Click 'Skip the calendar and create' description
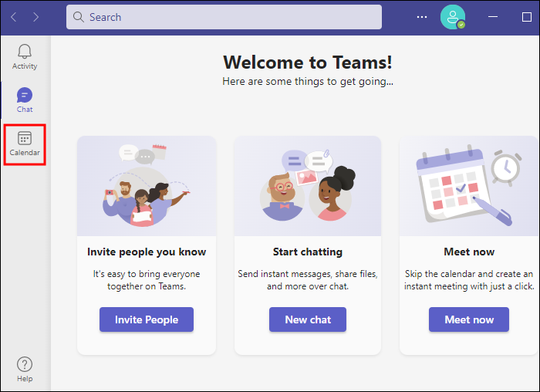Viewport: 540px width, 392px height. pyautogui.click(x=469, y=280)
